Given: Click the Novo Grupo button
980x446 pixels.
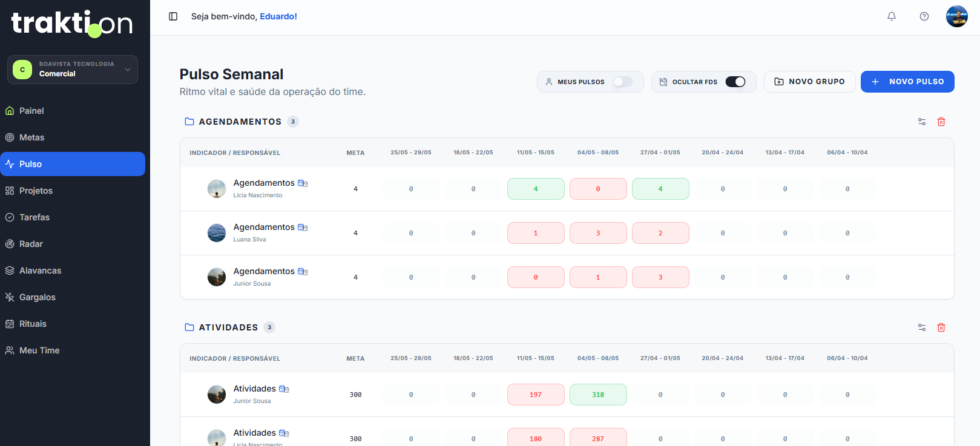Looking at the screenshot, I should coord(809,82).
